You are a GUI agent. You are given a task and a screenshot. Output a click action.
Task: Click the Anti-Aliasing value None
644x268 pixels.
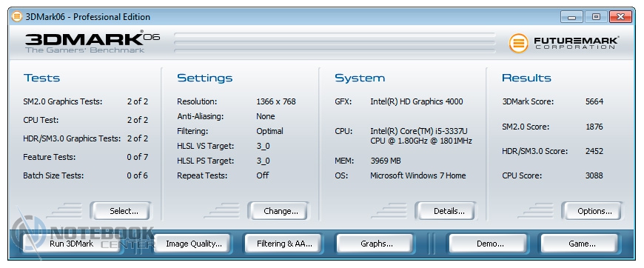(265, 116)
